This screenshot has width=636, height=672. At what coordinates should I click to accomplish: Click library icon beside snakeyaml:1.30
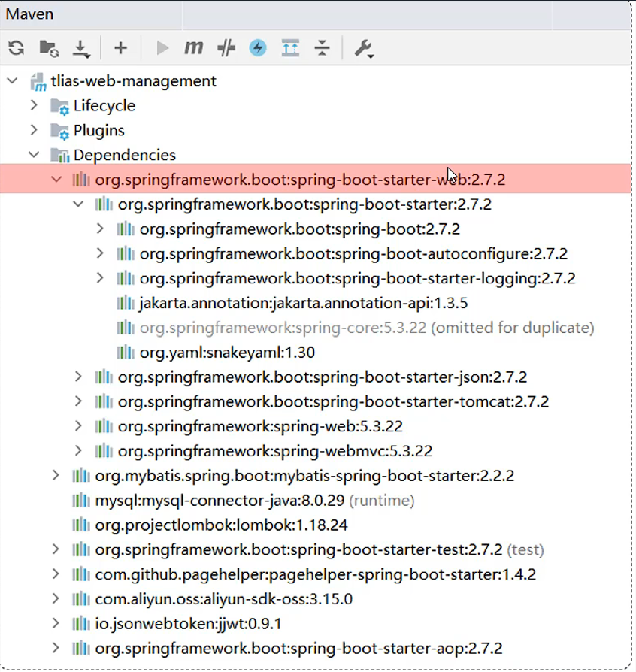pyautogui.click(x=125, y=353)
